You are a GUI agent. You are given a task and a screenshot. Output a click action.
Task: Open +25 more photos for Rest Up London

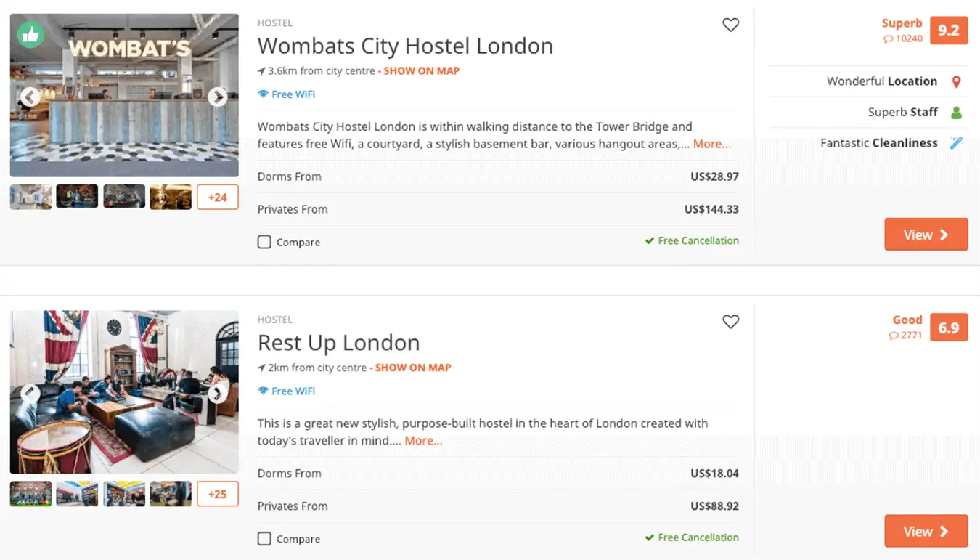point(217,494)
